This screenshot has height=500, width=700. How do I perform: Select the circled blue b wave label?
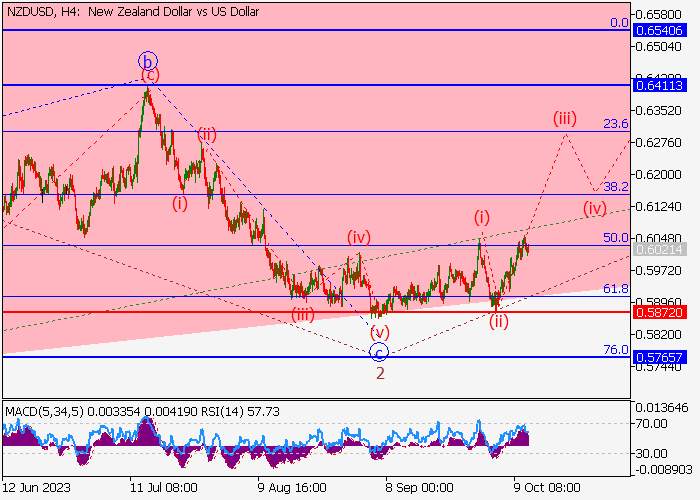click(148, 61)
